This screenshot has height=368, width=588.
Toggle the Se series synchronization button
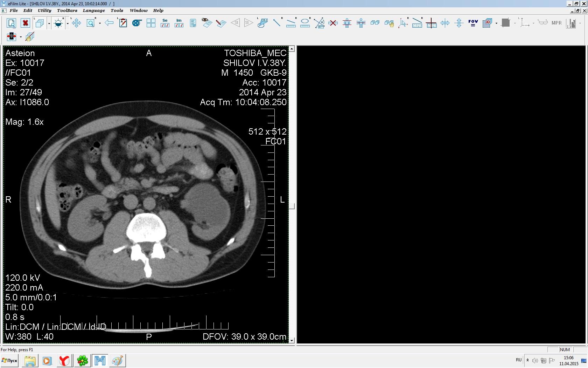[165, 23]
